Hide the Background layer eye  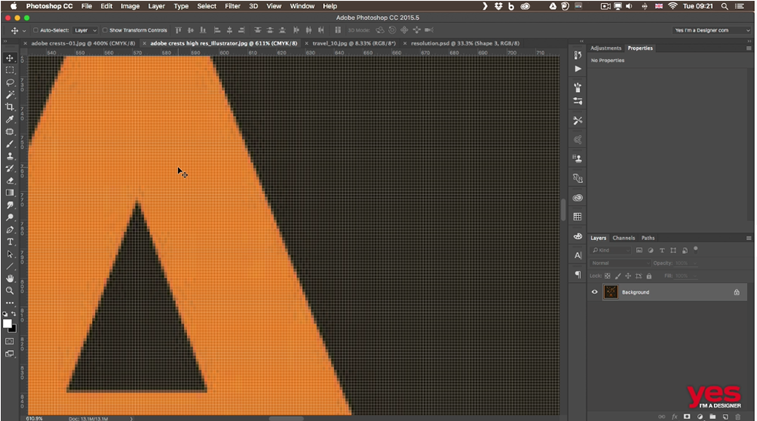point(595,292)
